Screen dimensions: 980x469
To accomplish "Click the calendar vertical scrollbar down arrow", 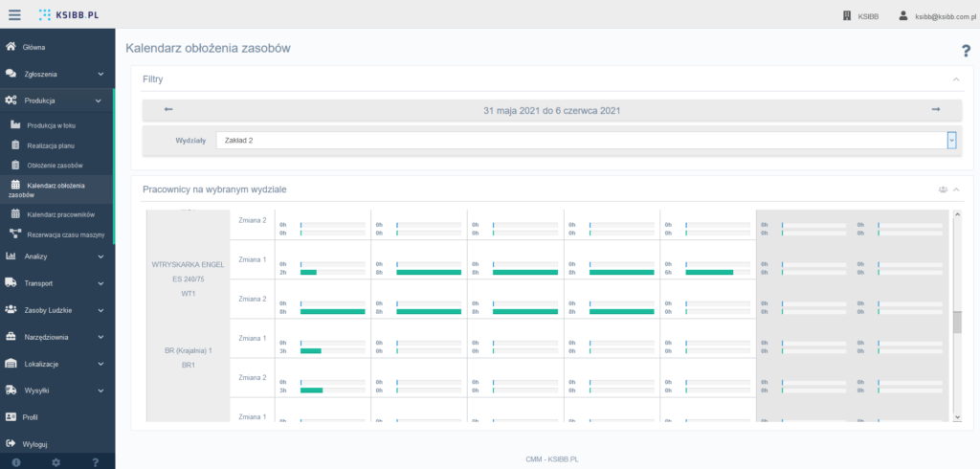I will coord(957,416).
